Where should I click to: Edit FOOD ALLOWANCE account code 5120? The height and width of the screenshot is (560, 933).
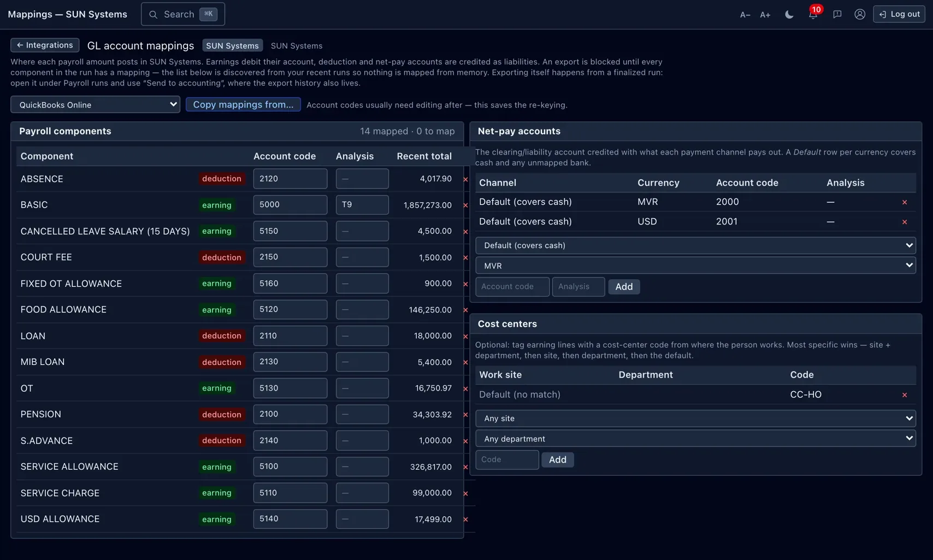[x=290, y=309]
